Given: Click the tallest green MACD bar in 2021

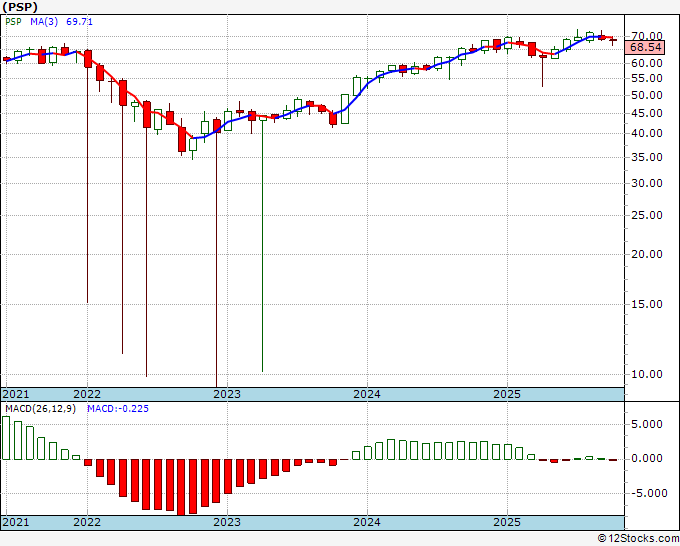Looking at the screenshot, I should pyautogui.click(x=6, y=438).
